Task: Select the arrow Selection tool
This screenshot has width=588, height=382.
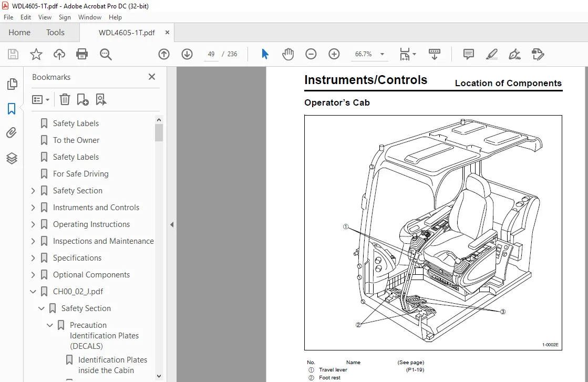Action: tap(265, 54)
